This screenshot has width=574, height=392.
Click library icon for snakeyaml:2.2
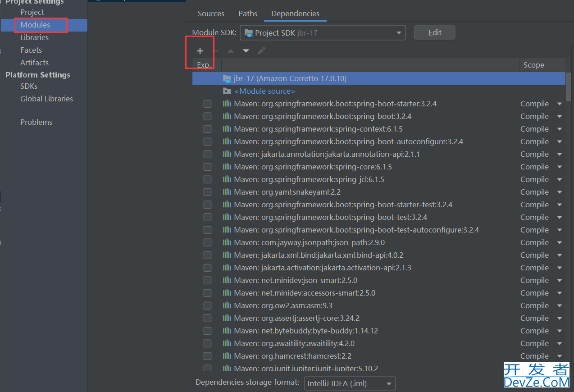point(227,192)
